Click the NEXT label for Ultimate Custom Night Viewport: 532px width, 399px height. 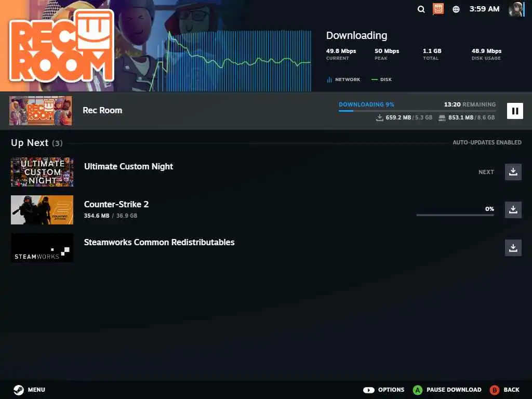(x=486, y=172)
